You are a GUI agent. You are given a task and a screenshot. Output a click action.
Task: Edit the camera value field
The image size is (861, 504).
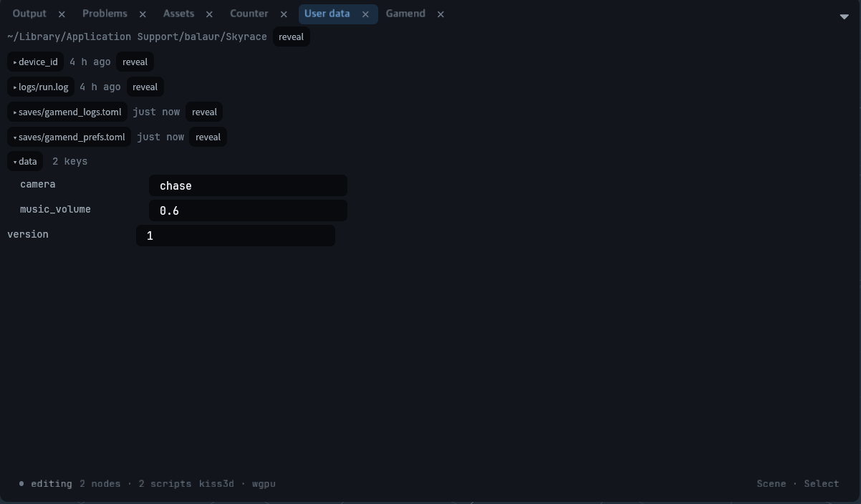[x=248, y=185]
